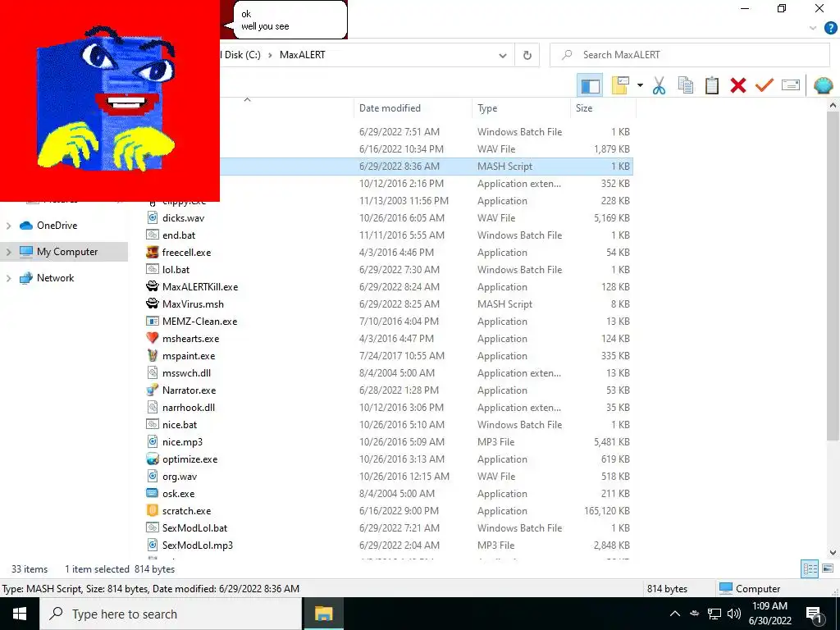Select the scratch.exe icon
This screenshot has width=840, height=630.
pos(153,510)
